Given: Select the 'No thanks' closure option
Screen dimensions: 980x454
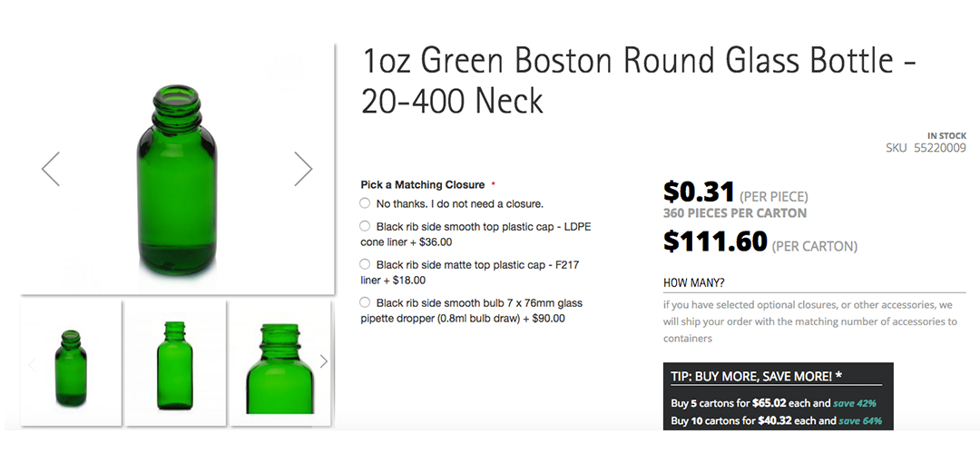Looking at the screenshot, I should [x=365, y=203].
